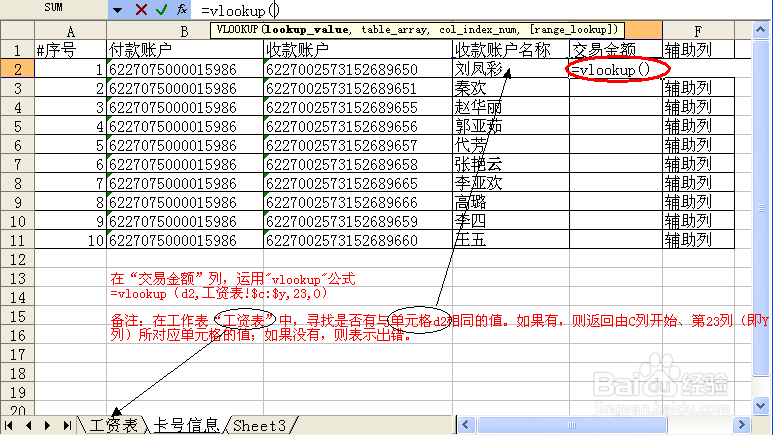Switch to the Sheet3 tab
This screenshot has height=435, width=773.
click(x=260, y=426)
